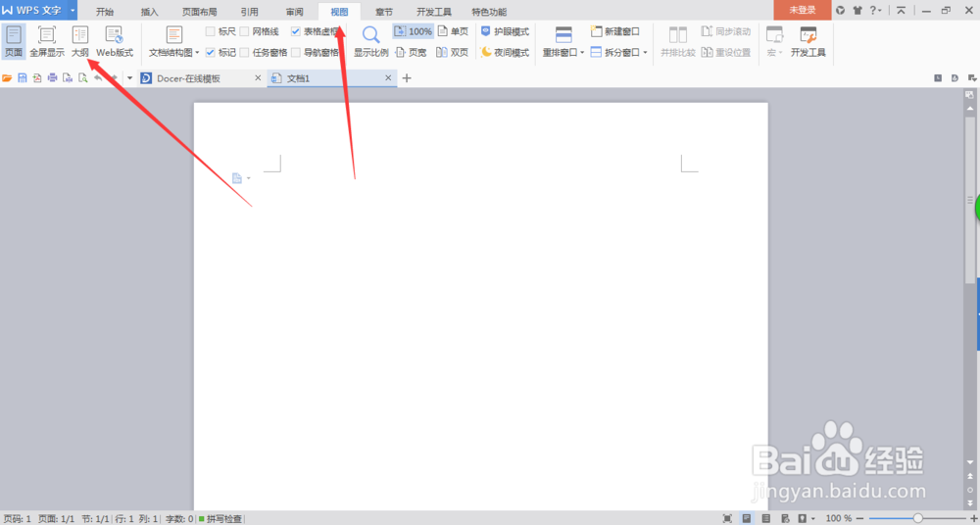Open the 章节 ribbon tab
Viewport: 980px width, 525px height.
point(384,12)
